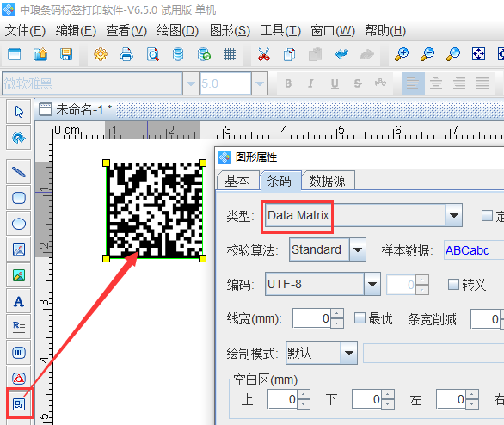504x425 pixels.
Task: Open the barcode 类型 dropdown arrow
Action: [454, 215]
